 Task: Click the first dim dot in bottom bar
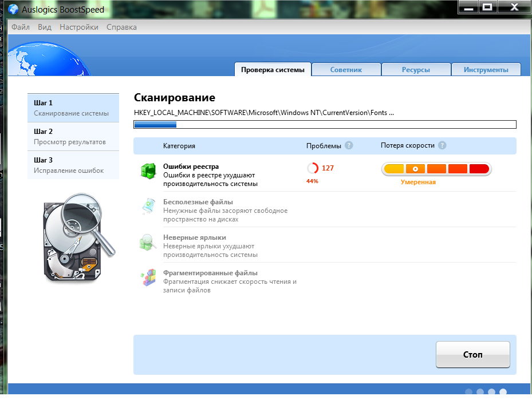coord(468,392)
